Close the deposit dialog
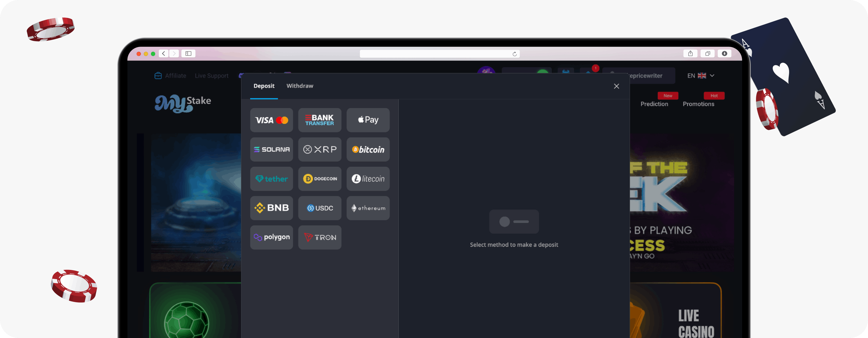The height and width of the screenshot is (338, 868). (616, 86)
